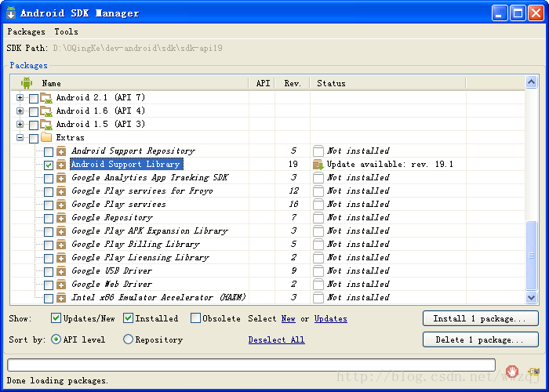Screen dimensions: 549x392
Task: Expand the Android 2.1 (API 7) node
Action: [x=20, y=98]
